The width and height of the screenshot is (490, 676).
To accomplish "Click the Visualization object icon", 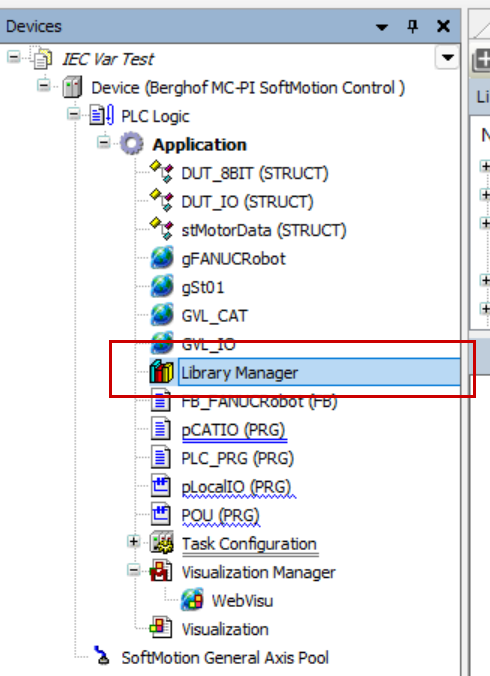I will click(161, 628).
